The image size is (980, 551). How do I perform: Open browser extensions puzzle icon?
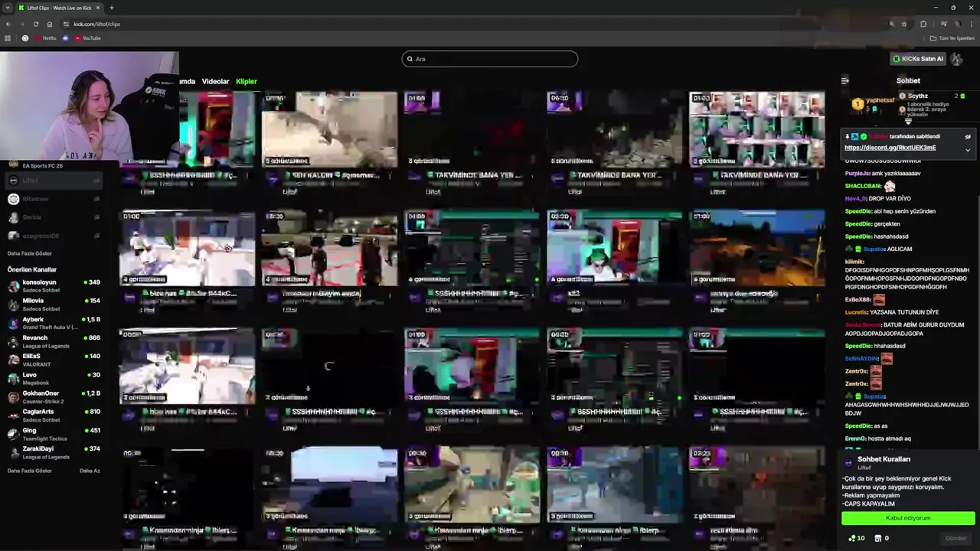coord(923,24)
